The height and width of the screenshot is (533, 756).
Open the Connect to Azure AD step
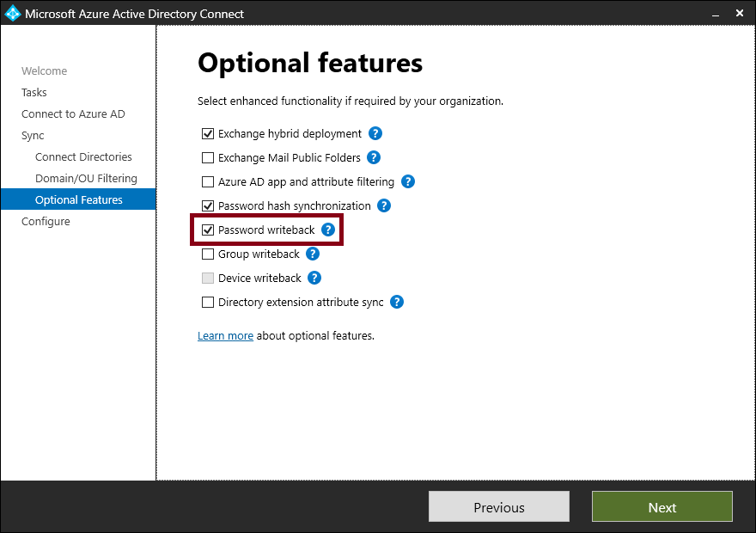(x=73, y=114)
